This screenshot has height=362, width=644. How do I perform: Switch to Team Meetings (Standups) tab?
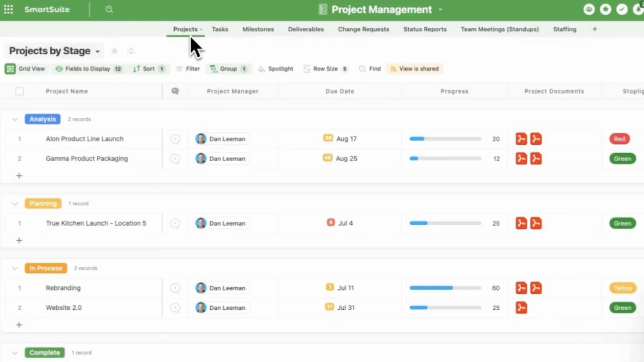[x=500, y=29]
